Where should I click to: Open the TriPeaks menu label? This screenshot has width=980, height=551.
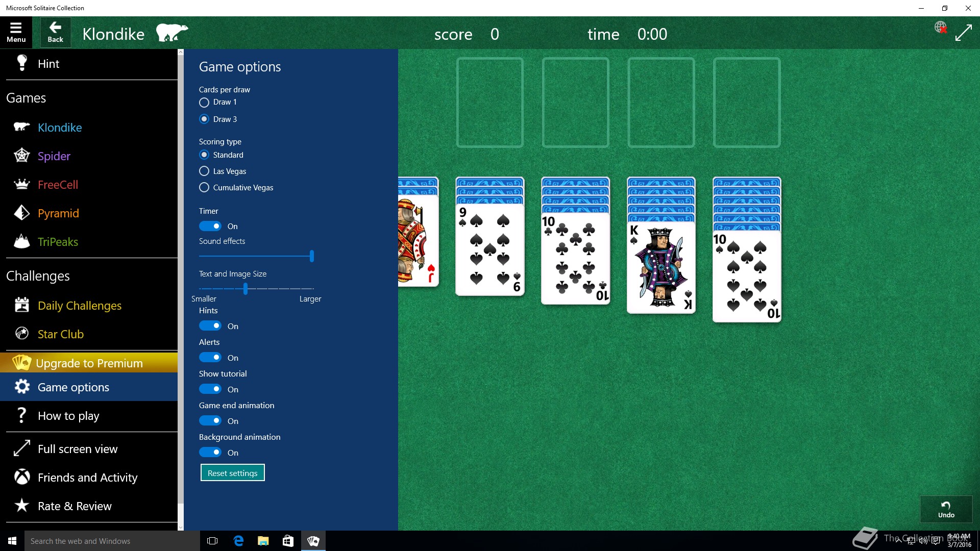pos(58,241)
